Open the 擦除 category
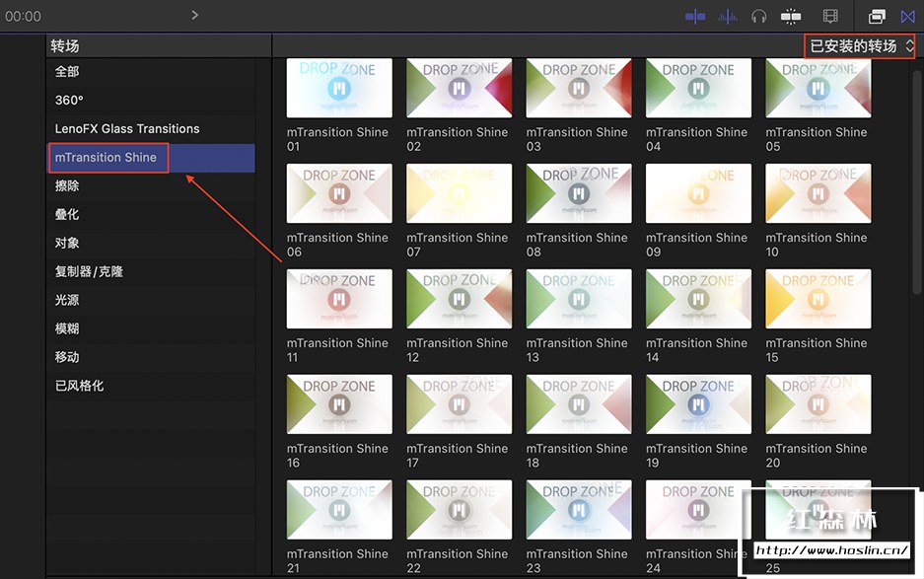Viewport: 924px width, 579px height. pyautogui.click(x=151, y=185)
